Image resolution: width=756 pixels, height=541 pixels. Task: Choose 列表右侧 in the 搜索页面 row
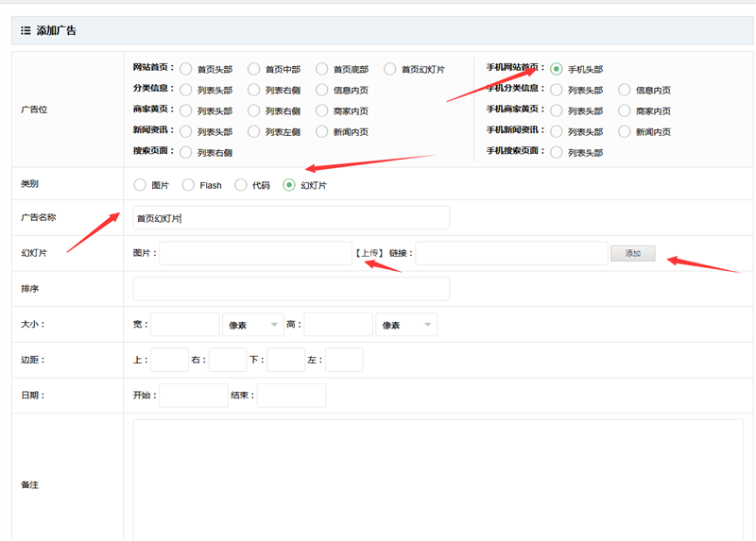pyautogui.click(x=186, y=152)
